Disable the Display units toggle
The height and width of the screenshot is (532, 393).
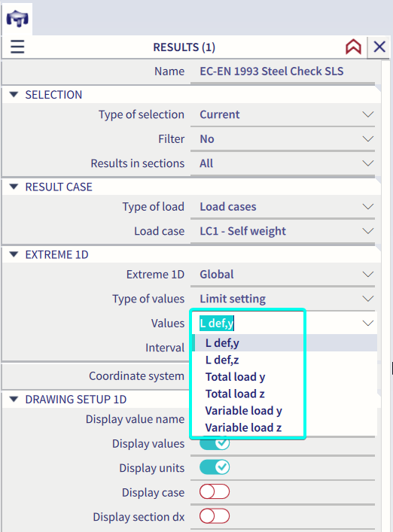point(215,467)
